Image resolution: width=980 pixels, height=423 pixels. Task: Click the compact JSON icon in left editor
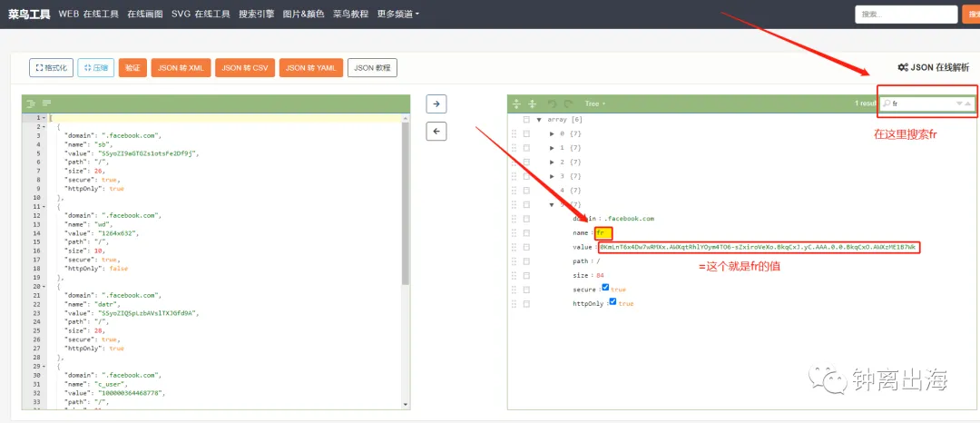click(46, 103)
